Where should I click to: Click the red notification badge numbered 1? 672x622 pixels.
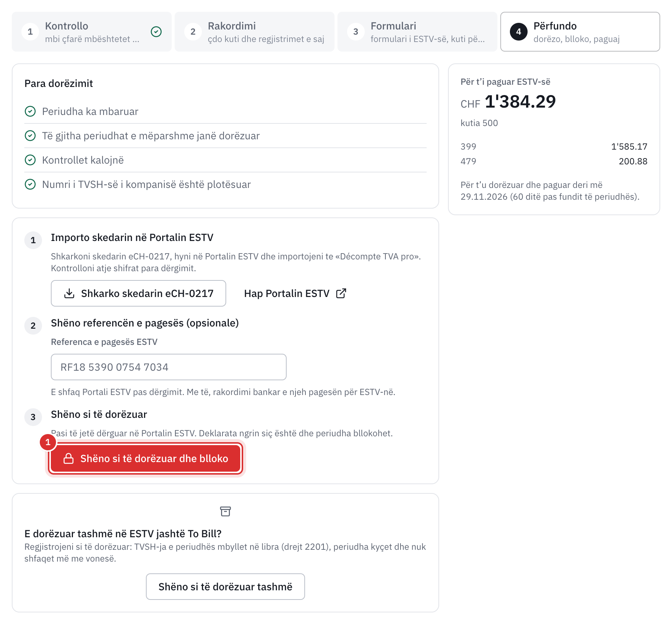[x=48, y=442]
